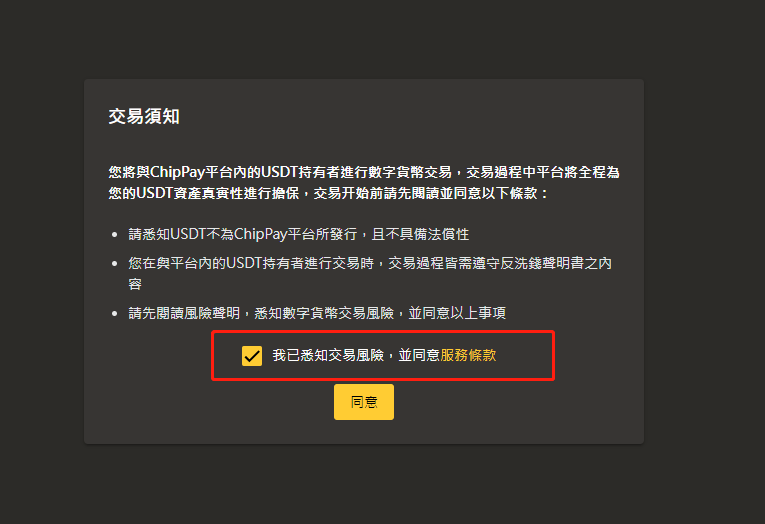Click the 且不具備法償性 phrase in first bullet
765x524 pixels.
[x=421, y=234]
